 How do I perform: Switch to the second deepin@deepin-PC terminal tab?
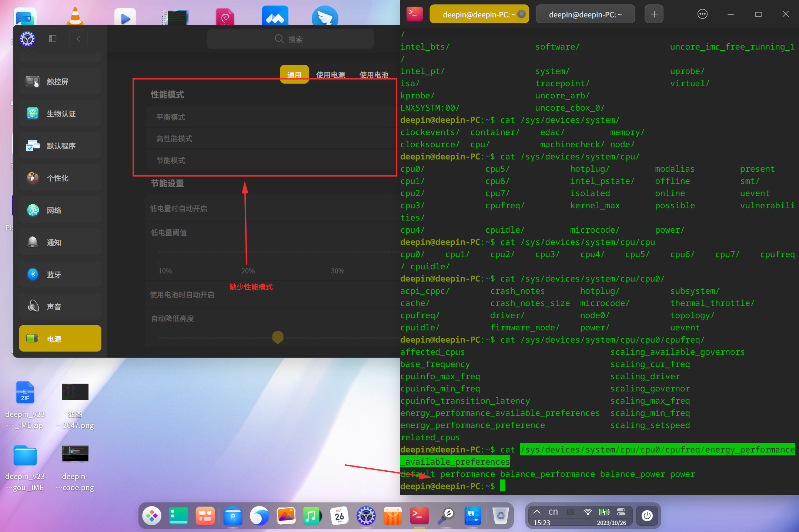[x=585, y=14]
